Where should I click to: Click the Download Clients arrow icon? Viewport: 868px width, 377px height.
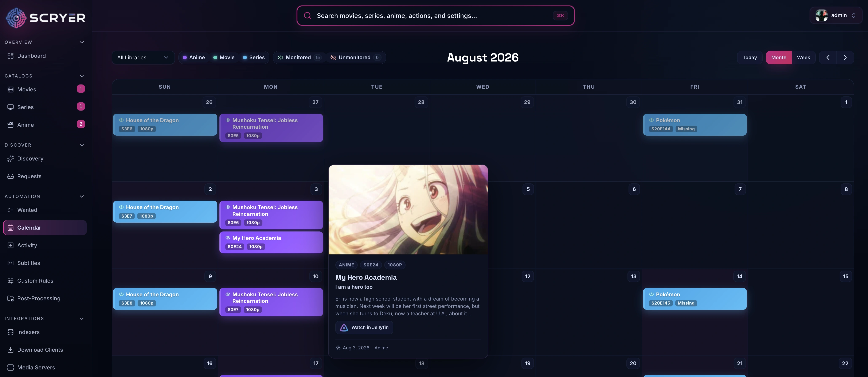click(11, 350)
